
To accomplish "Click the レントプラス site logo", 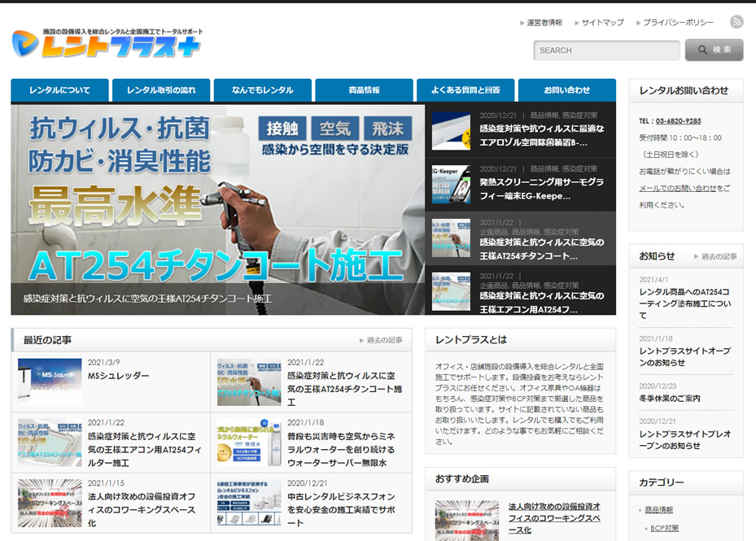I will (107, 44).
